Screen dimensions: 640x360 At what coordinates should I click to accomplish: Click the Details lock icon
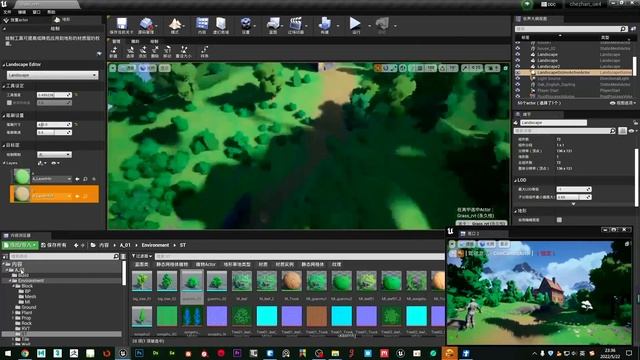(636, 122)
